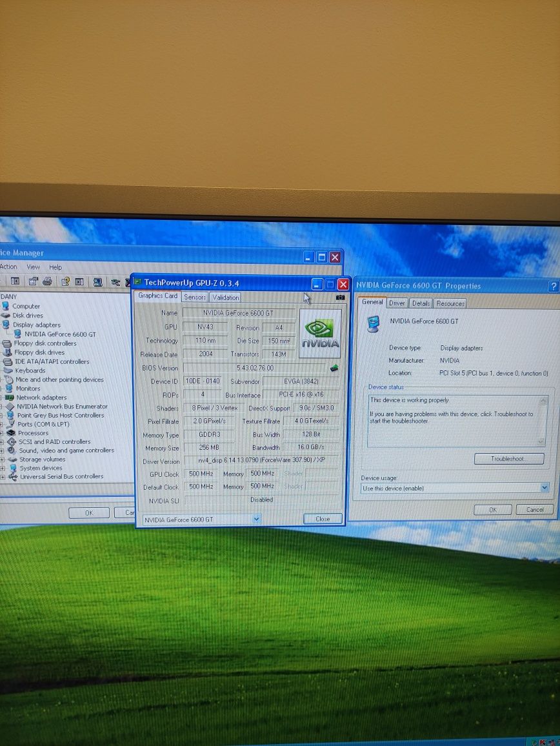Screen dimensions: 560x746
Task: Click the action pane toolbar icon right of Help
Action: [x=79, y=281]
